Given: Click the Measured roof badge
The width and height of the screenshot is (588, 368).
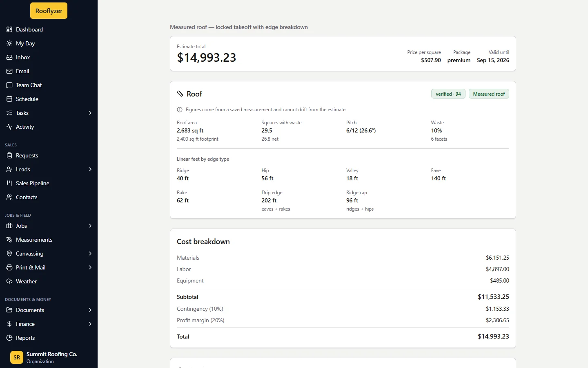Looking at the screenshot, I should [x=489, y=94].
